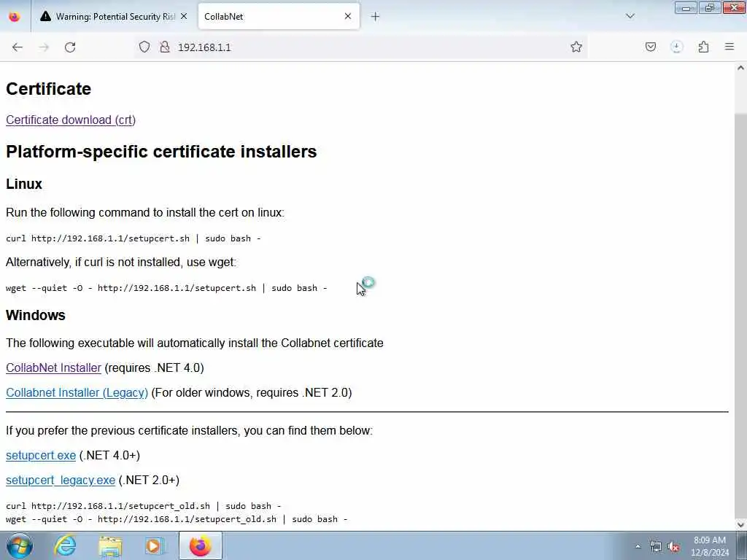
Task: Click the page scrollbar up arrow
Action: 740,68
